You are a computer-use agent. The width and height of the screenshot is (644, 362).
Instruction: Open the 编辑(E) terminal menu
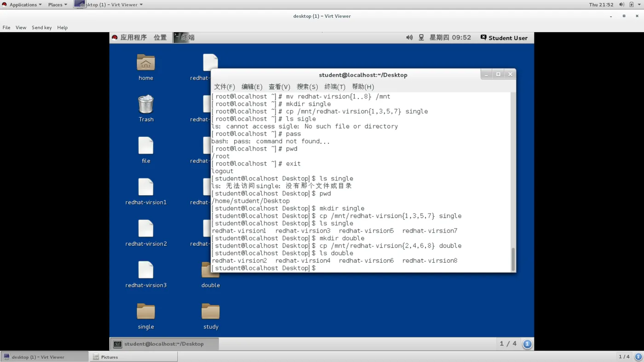coord(252,87)
